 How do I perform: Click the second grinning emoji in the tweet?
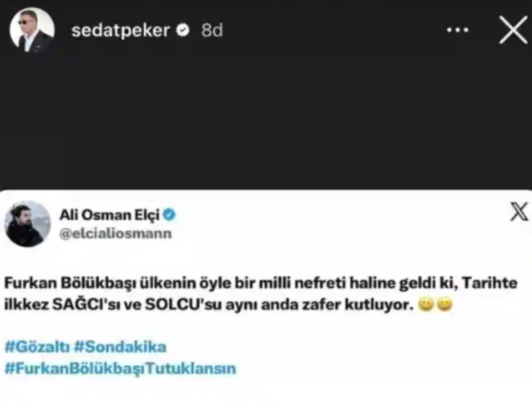click(445, 304)
